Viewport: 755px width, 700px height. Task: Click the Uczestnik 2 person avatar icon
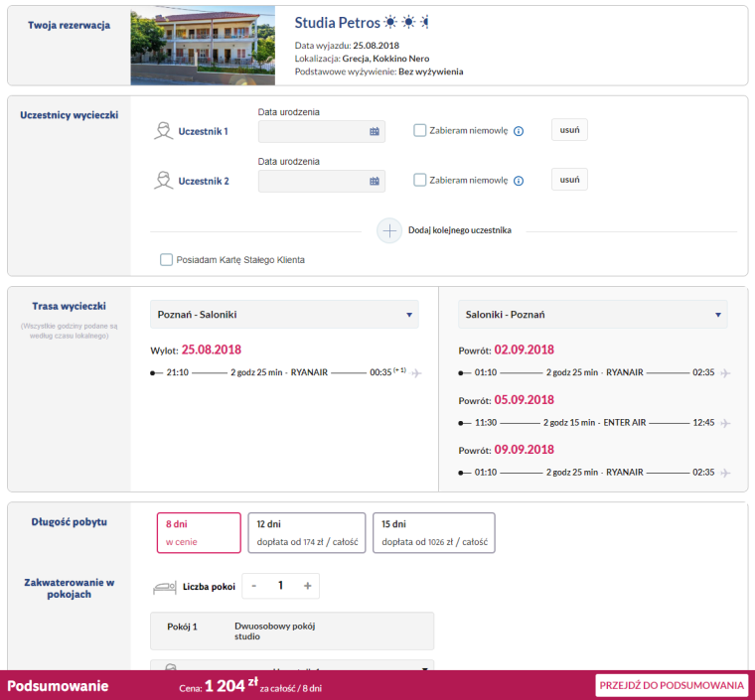163,181
